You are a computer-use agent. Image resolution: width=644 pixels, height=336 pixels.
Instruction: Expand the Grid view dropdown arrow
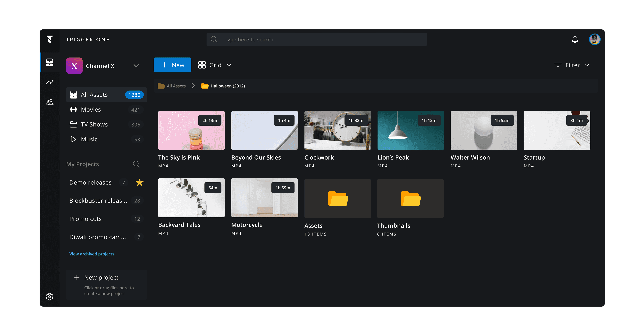[229, 65]
